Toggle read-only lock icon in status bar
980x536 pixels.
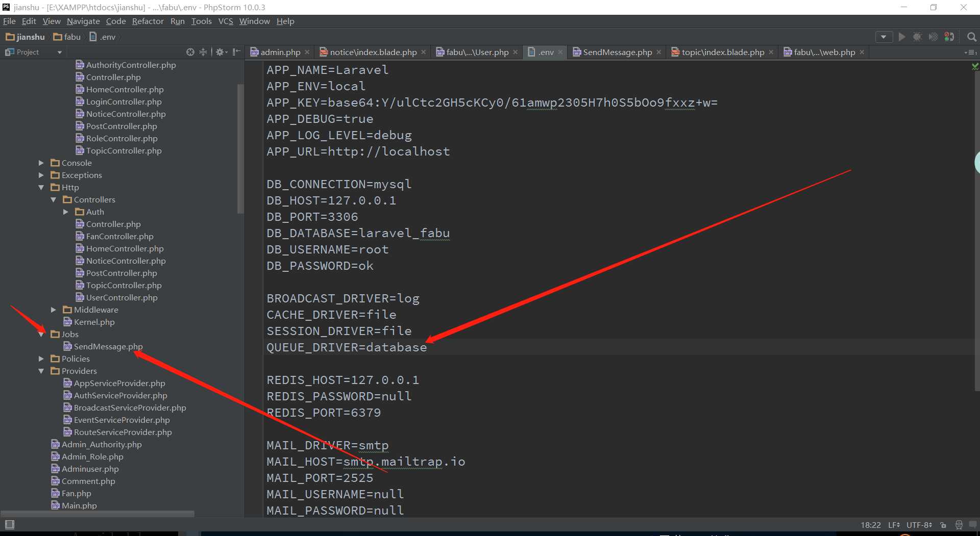[x=943, y=525]
